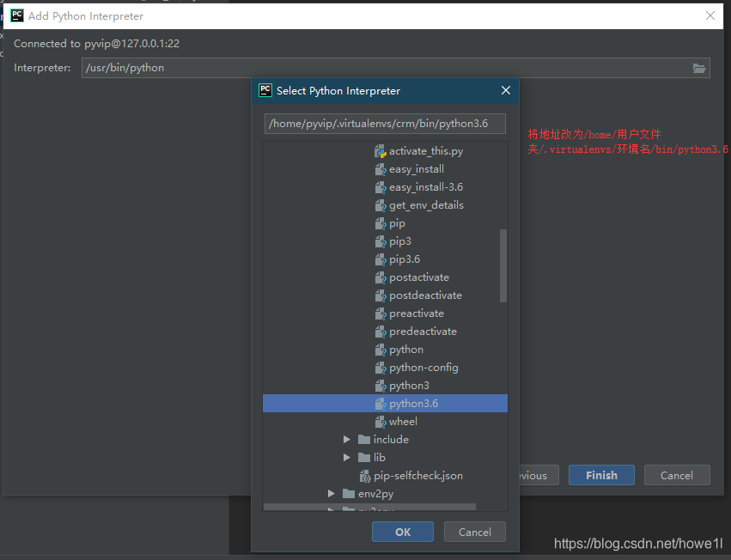Select the python file name

406,350
